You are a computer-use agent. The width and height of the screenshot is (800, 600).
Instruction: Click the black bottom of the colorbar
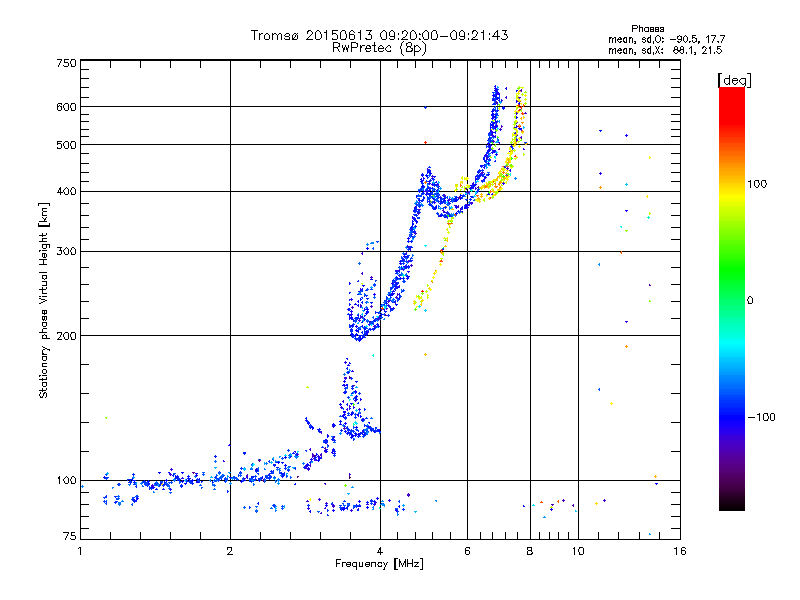pos(732,505)
